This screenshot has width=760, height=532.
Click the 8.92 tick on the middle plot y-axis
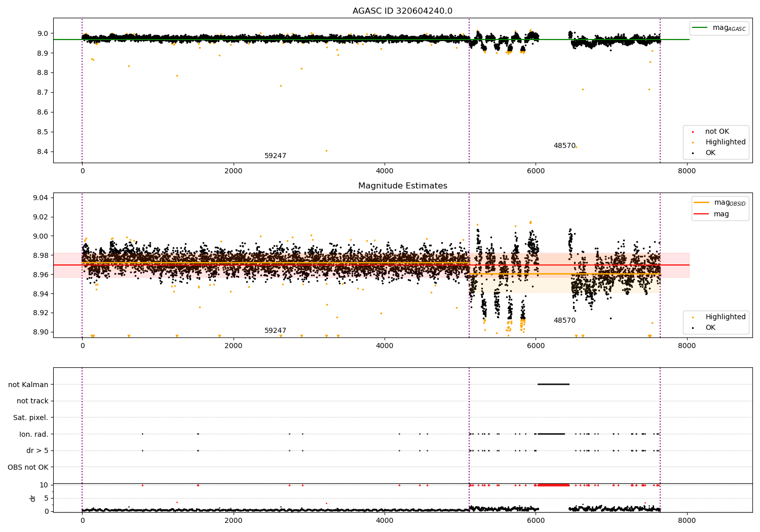pos(41,313)
